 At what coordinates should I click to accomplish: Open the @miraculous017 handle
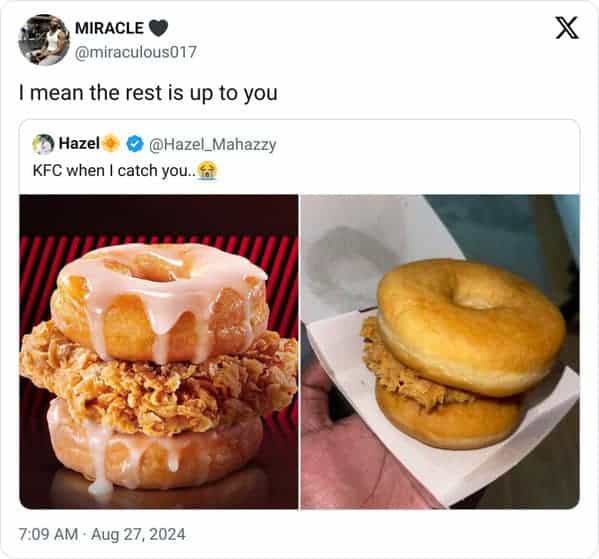(x=136, y=52)
